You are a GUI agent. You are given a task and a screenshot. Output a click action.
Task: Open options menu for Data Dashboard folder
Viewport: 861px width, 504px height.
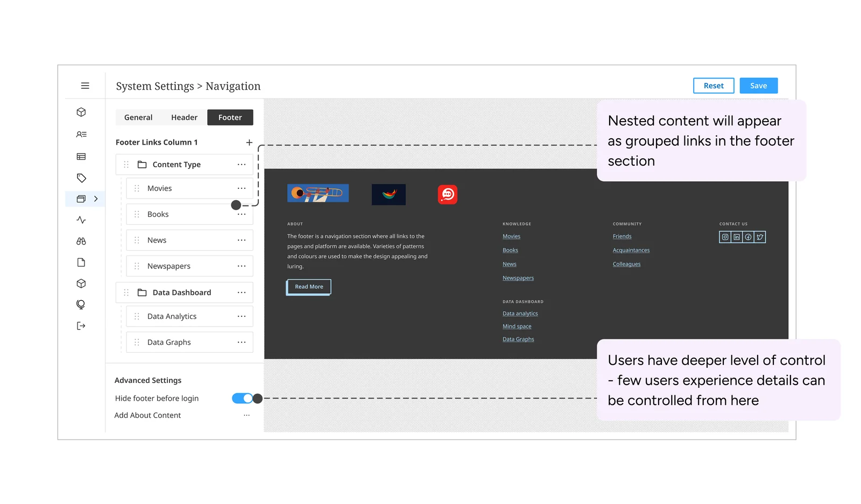coord(242,293)
